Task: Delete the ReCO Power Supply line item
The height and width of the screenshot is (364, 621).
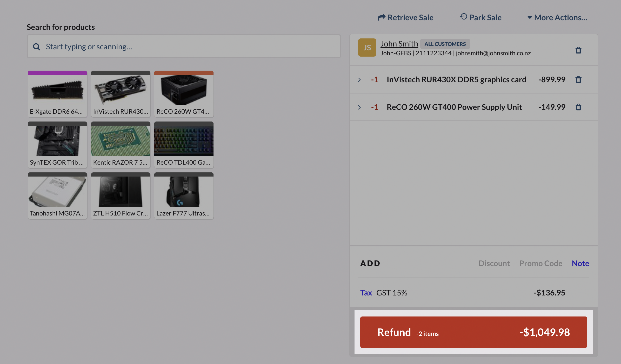Action: pyautogui.click(x=578, y=107)
